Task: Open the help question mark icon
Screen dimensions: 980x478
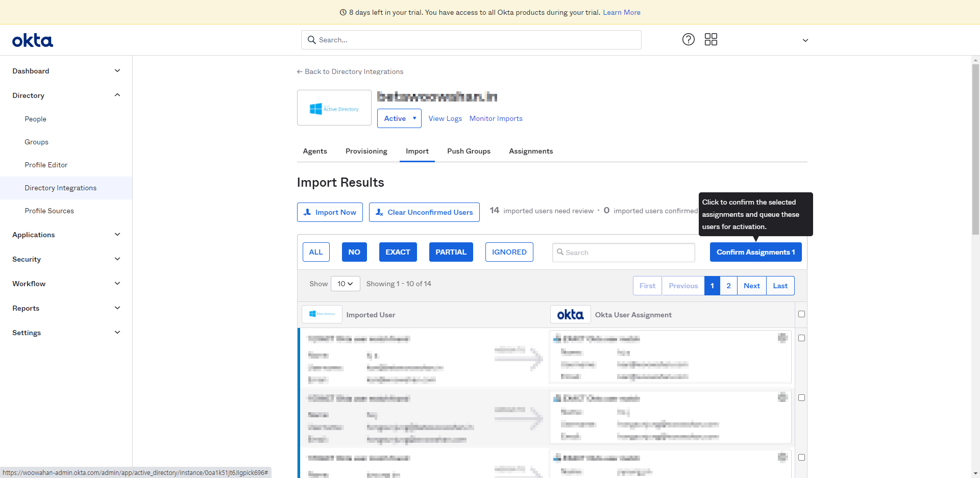Action: coord(689,39)
